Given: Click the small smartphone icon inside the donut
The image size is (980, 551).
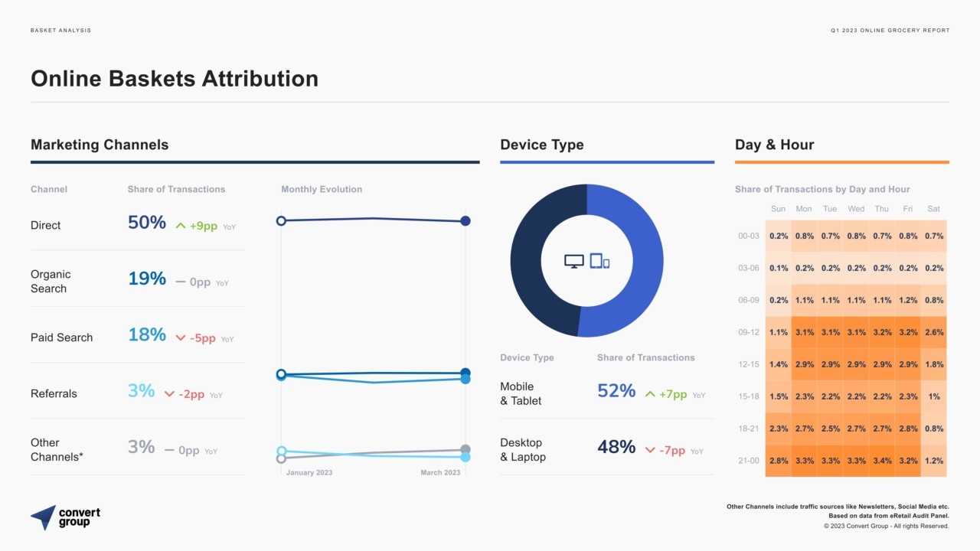Looking at the screenshot, I should [606, 263].
